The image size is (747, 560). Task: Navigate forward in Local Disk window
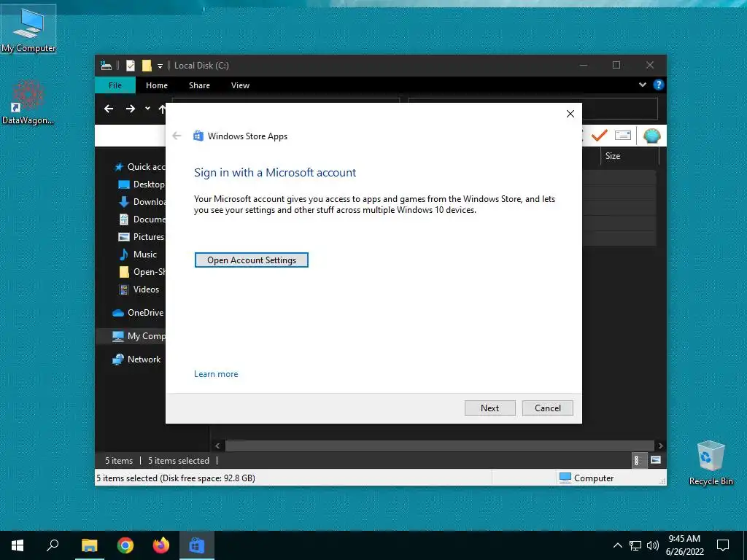pyautogui.click(x=130, y=109)
